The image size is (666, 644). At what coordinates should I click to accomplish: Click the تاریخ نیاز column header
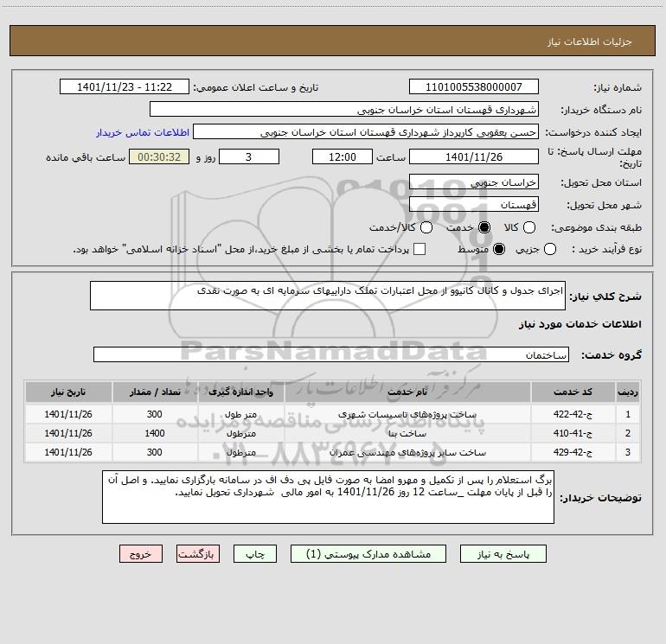tap(68, 392)
